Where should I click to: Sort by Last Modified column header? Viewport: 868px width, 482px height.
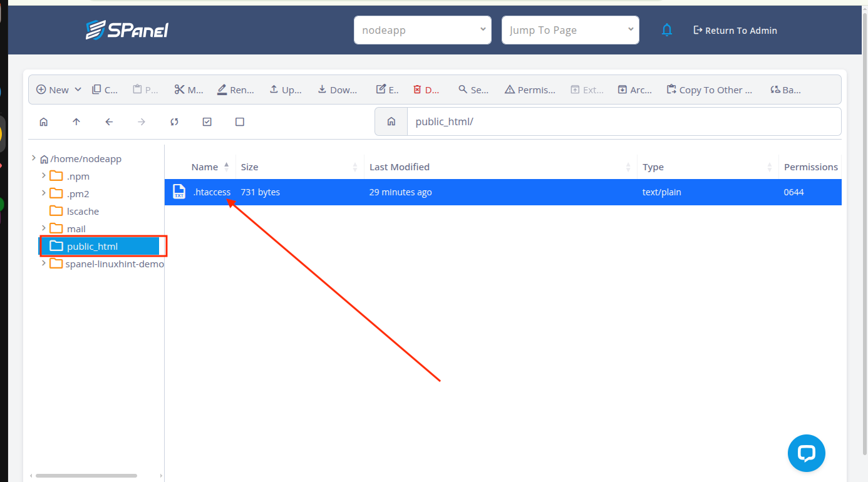pyautogui.click(x=400, y=167)
